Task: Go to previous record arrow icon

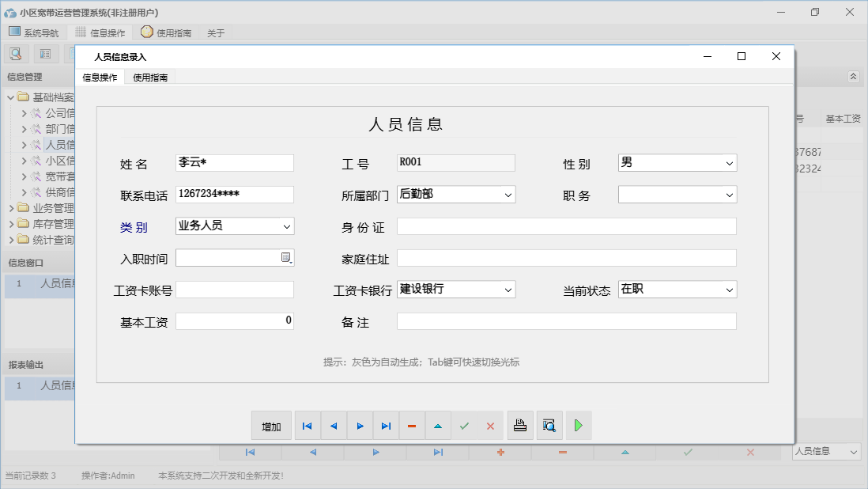Action: [x=333, y=426]
